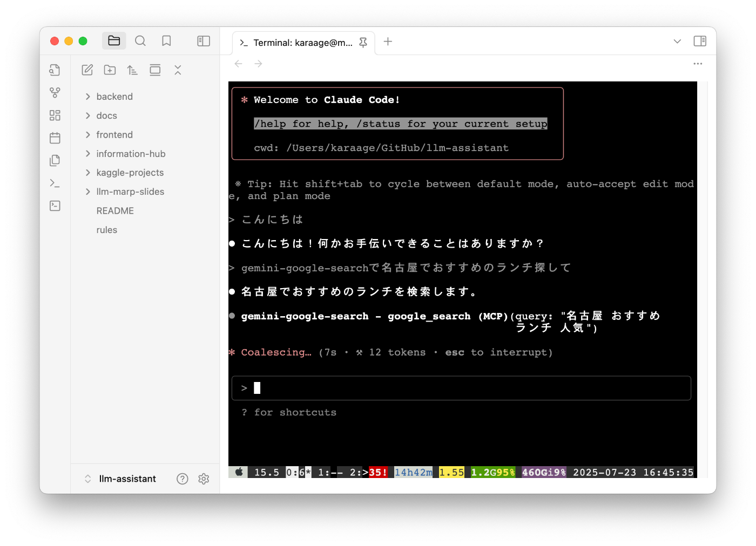Open the bookmarks panel icon
This screenshot has width=756, height=546.
(166, 41)
